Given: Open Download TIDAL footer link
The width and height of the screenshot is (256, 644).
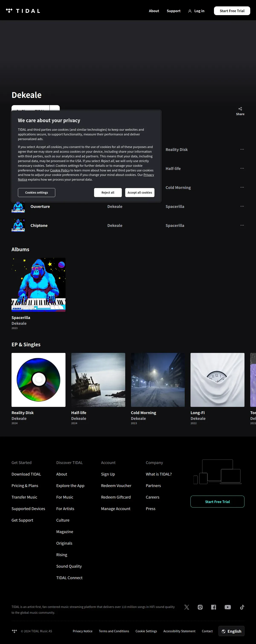Looking at the screenshot, I should [x=26, y=474].
